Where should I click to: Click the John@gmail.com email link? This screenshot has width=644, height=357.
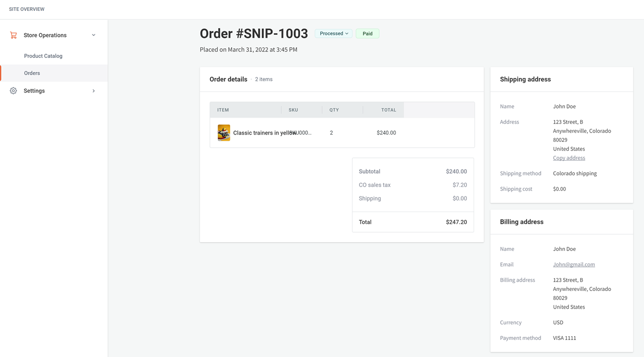tap(574, 265)
